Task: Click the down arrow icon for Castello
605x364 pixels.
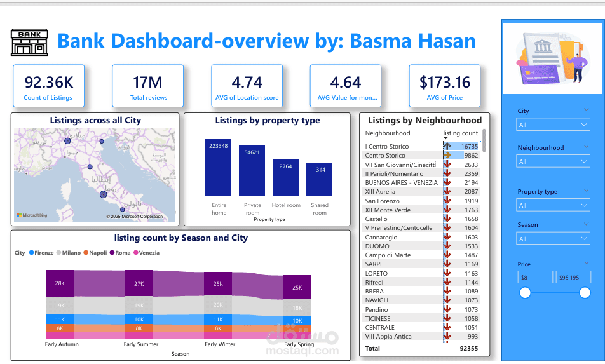Action: tap(447, 219)
